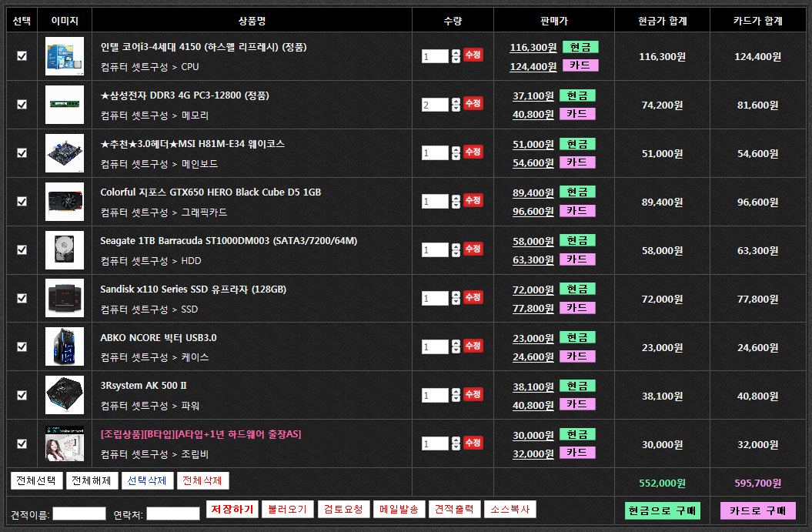
Task: Click the Samsung DDR3 memory product image
Action: pyautogui.click(x=65, y=105)
